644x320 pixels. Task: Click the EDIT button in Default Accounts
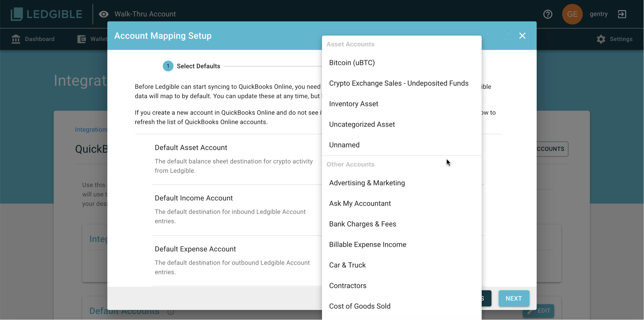(x=539, y=311)
